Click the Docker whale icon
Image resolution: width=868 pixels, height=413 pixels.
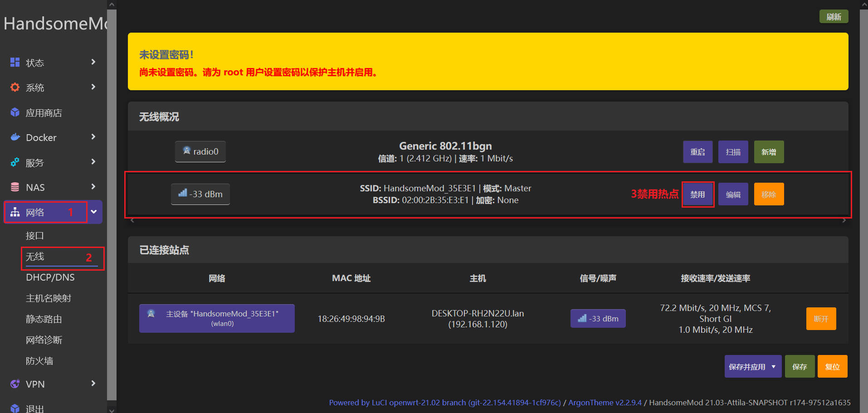(15, 137)
